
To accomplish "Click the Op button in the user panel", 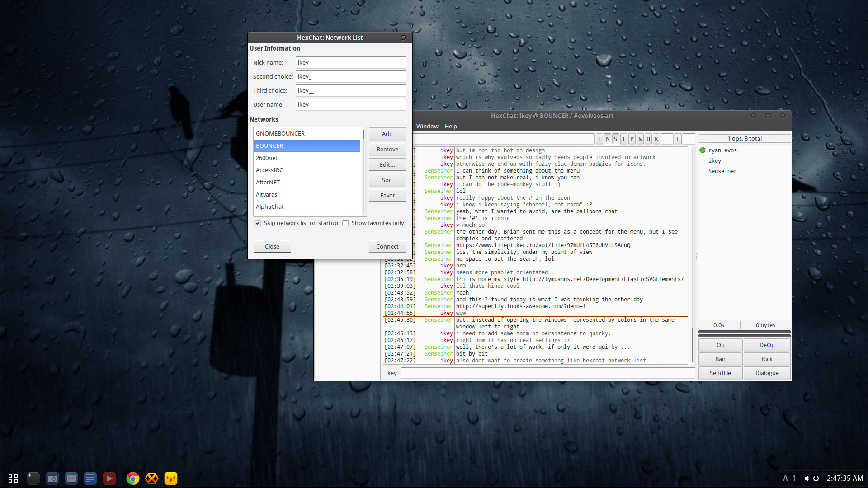I will click(720, 345).
